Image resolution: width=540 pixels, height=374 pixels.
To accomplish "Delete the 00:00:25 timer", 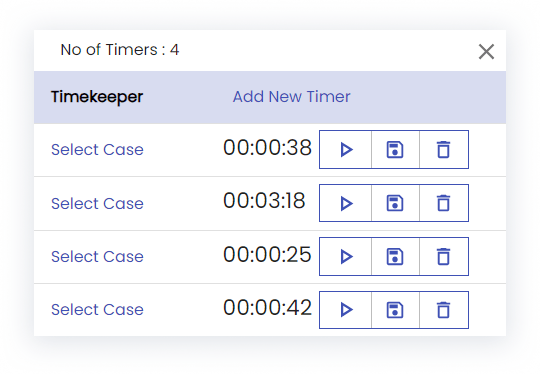I will pyautogui.click(x=444, y=257).
